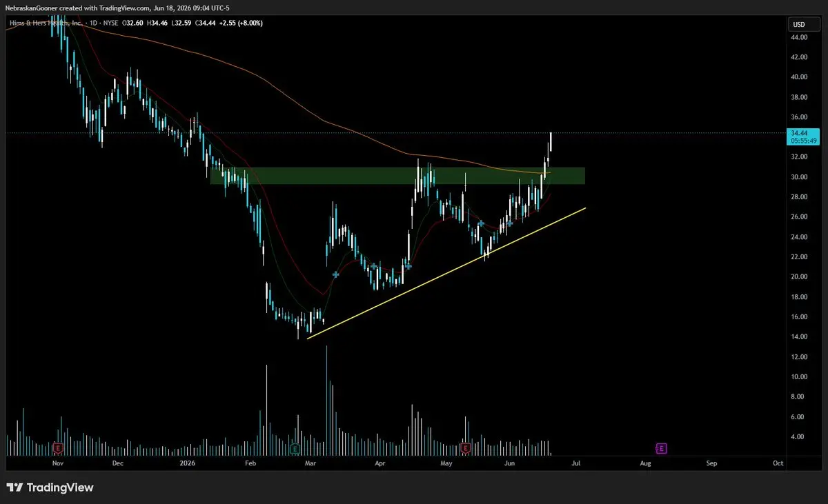
Task: Select the yellow ascending trendline
Action: [446, 272]
